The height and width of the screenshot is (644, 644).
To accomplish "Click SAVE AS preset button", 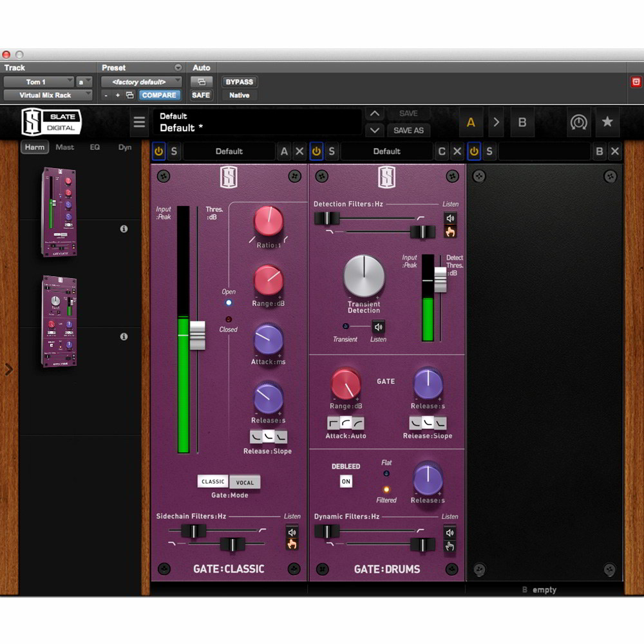I will (x=408, y=130).
